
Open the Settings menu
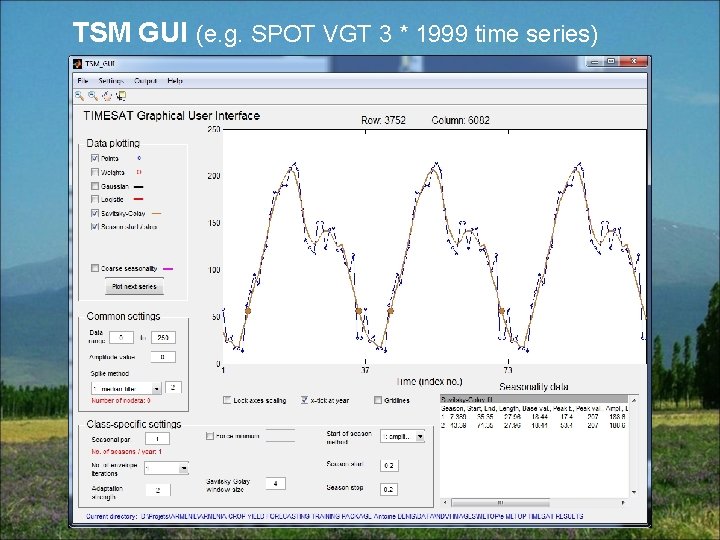click(x=111, y=81)
